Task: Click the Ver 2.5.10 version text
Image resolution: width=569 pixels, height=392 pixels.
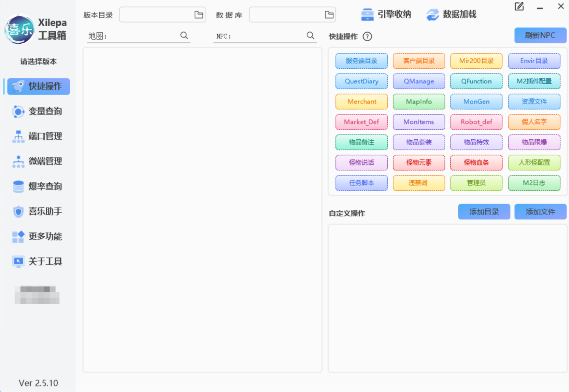Action: (x=38, y=383)
